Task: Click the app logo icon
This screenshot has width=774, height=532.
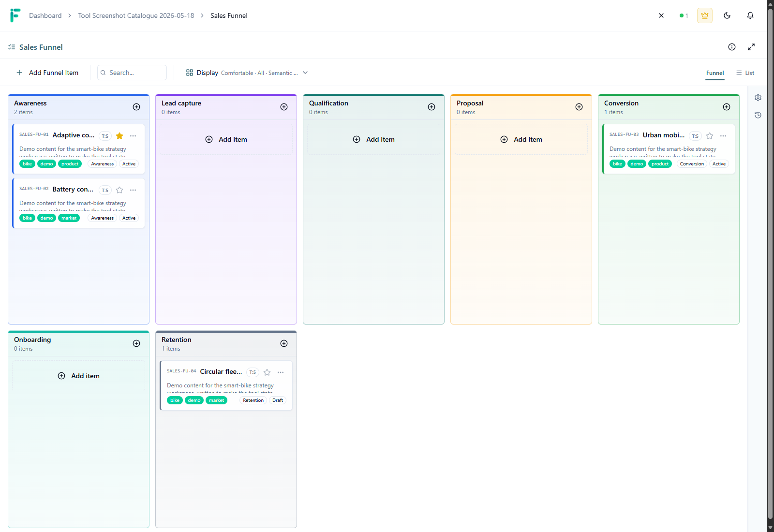Action: coord(15,15)
